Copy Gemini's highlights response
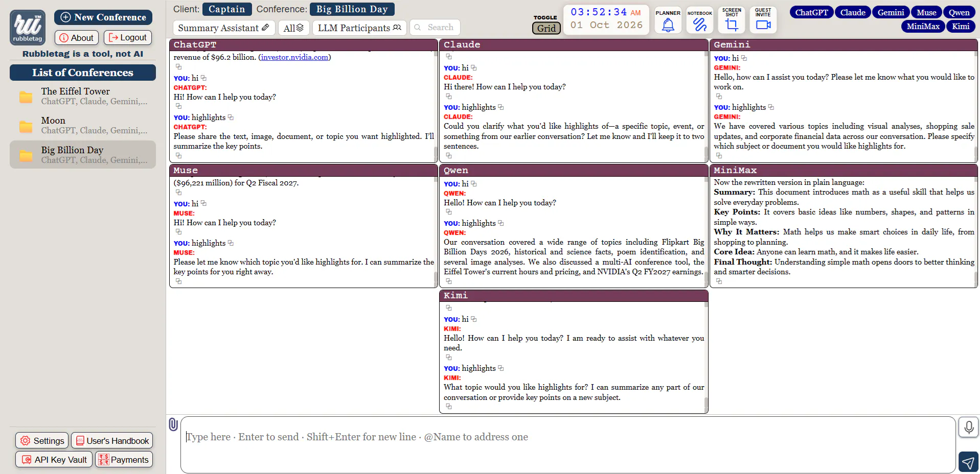980x474 pixels. [x=719, y=155]
